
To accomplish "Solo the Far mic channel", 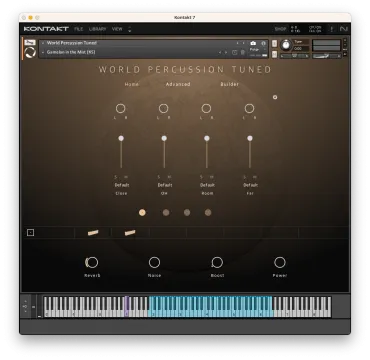I will 245,177.
